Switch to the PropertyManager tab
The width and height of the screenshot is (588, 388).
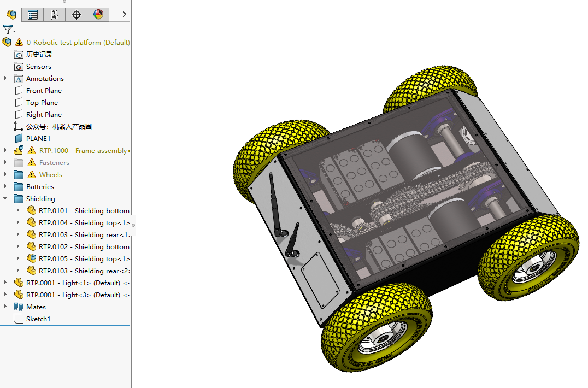point(33,15)
